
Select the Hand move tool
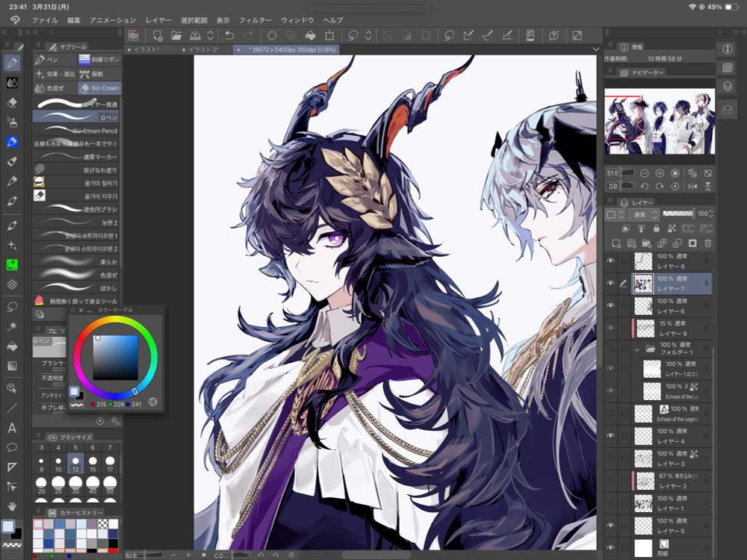click(x=13, y=506)
